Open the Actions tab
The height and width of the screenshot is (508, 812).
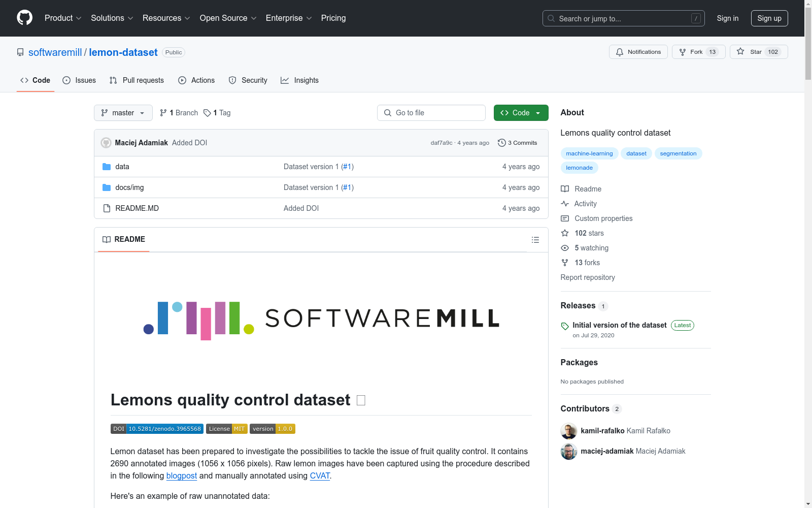196,80
